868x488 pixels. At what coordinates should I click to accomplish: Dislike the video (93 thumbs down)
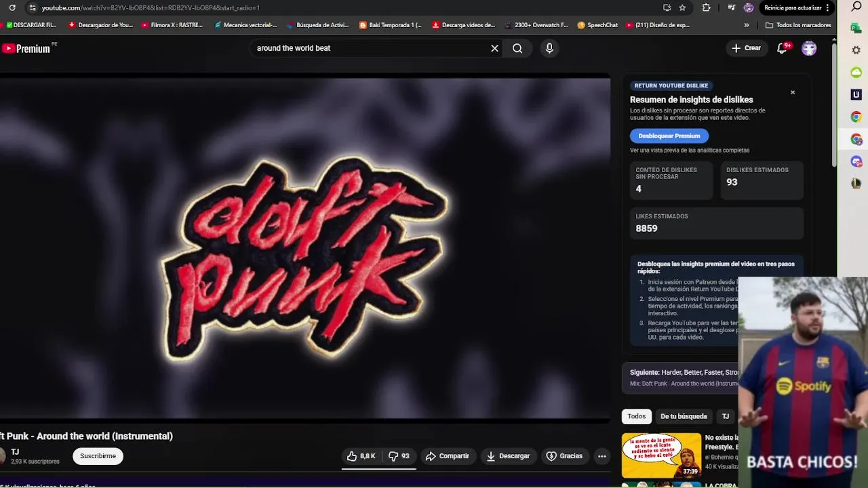pos(399,456)
